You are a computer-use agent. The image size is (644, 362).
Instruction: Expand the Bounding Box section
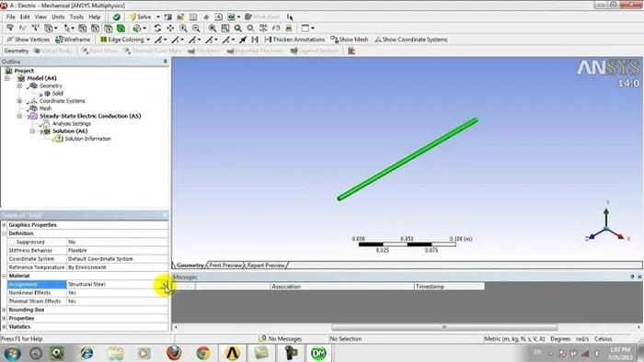pos(4,310)
